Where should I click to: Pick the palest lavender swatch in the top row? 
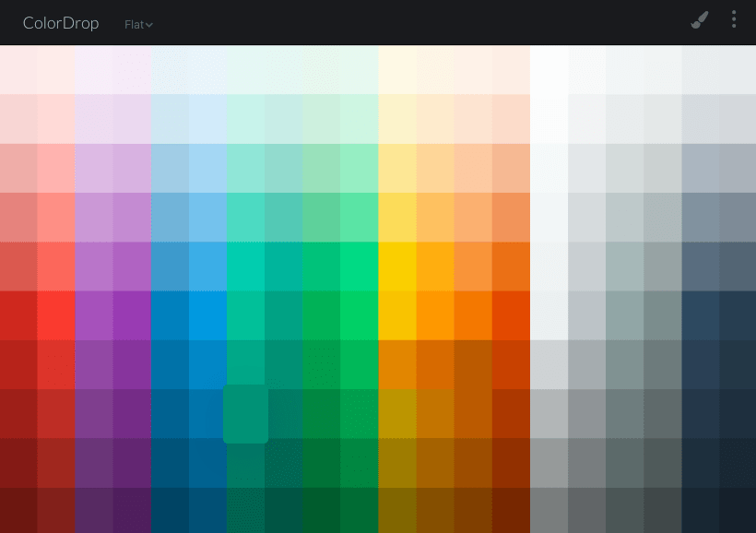(94, 69)
